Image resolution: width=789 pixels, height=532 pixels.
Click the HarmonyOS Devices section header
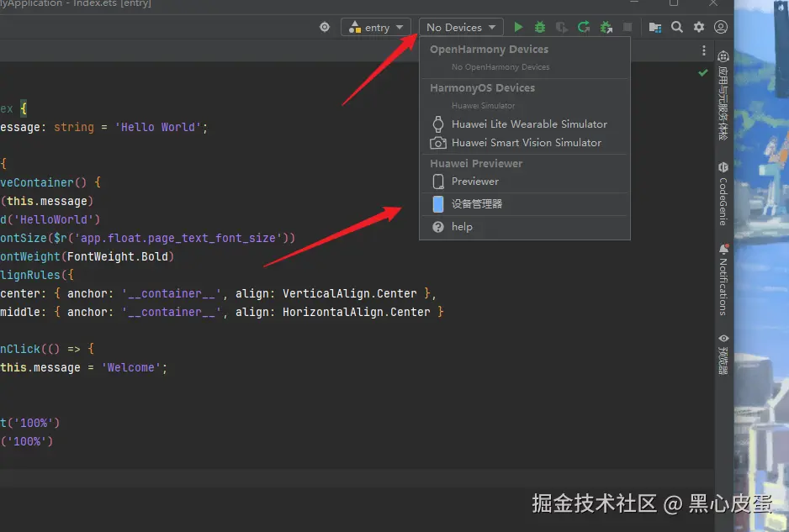click(x=482, y=88)
